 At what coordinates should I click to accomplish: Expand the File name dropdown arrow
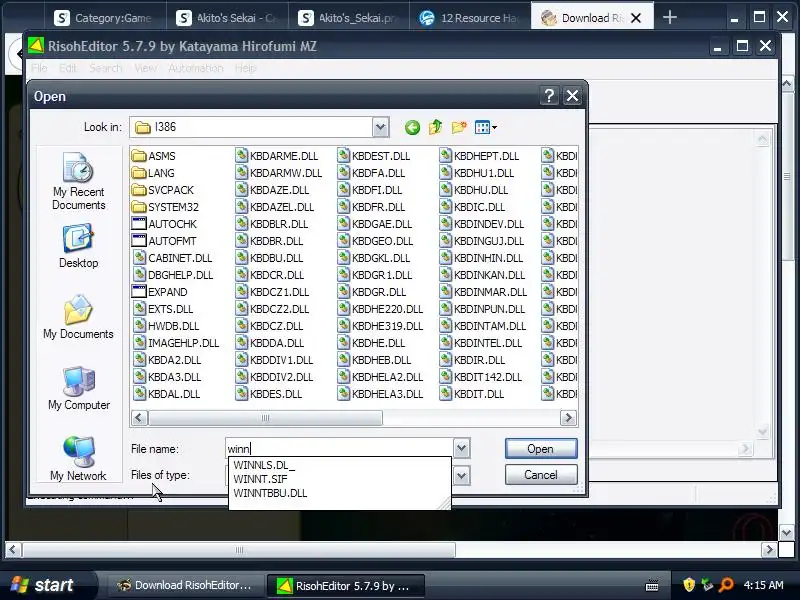coord(461,448)
